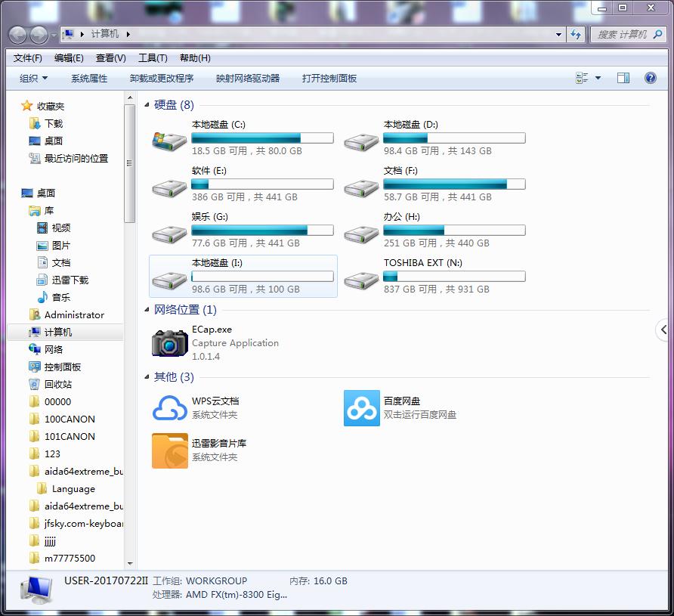The height and width of the screenshot is (616, 674).
Task: Select the 迅雷影音片库 folder icon
Action: pyautogui.click(x=169, y=450)
